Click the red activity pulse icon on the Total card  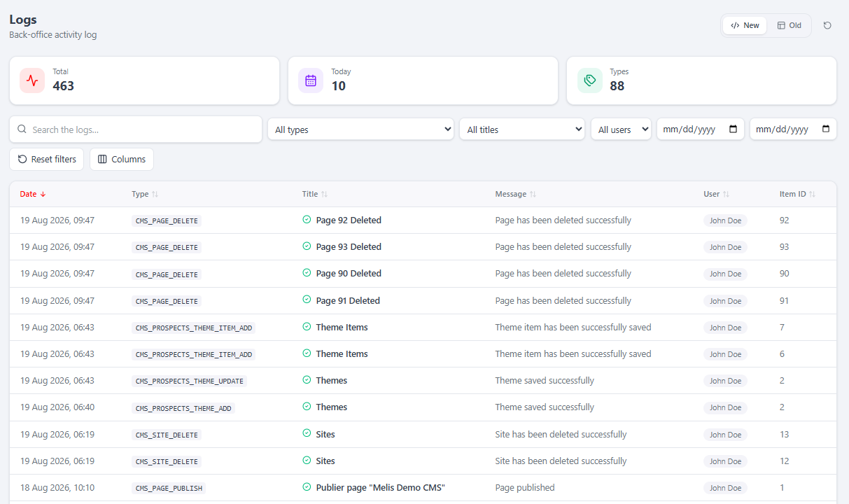coord(32,80)
